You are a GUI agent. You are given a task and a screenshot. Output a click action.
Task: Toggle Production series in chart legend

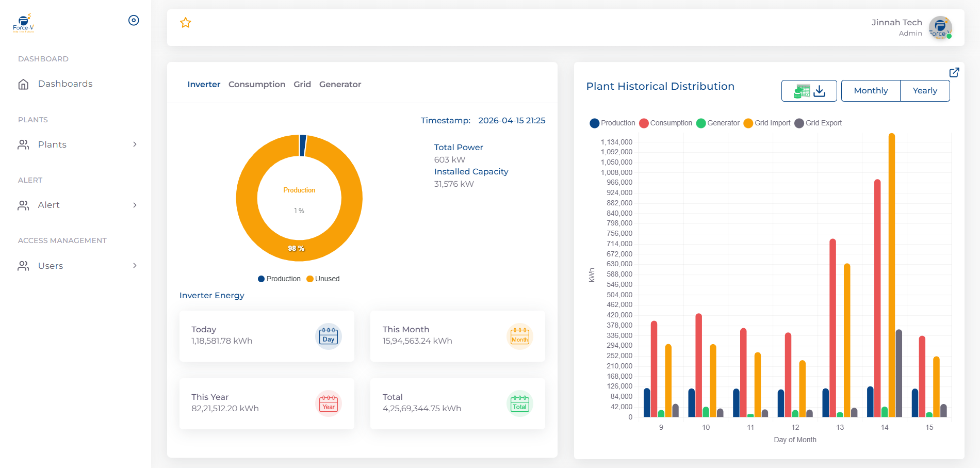(612, 123)
